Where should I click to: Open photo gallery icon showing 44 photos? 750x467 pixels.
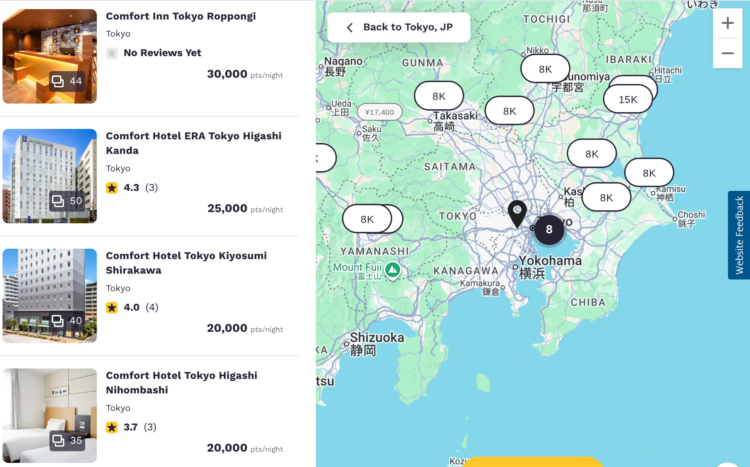tap(67, 81)
